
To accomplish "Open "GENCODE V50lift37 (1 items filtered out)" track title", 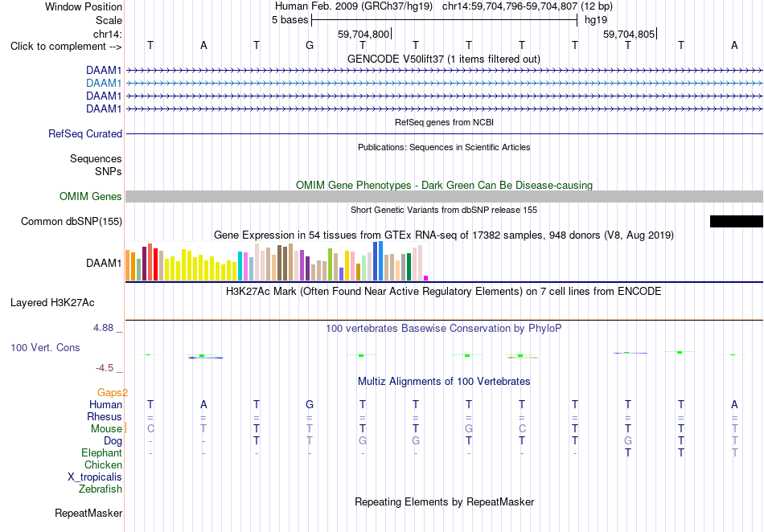I will pyautogui.click(x=444, y=59).
